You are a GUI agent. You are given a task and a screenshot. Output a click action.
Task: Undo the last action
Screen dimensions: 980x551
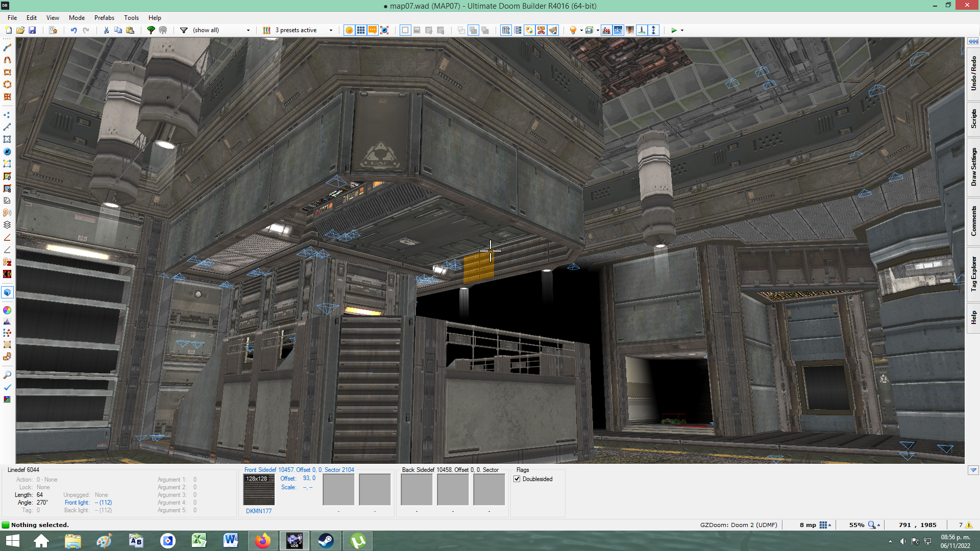tap(73, 30)
